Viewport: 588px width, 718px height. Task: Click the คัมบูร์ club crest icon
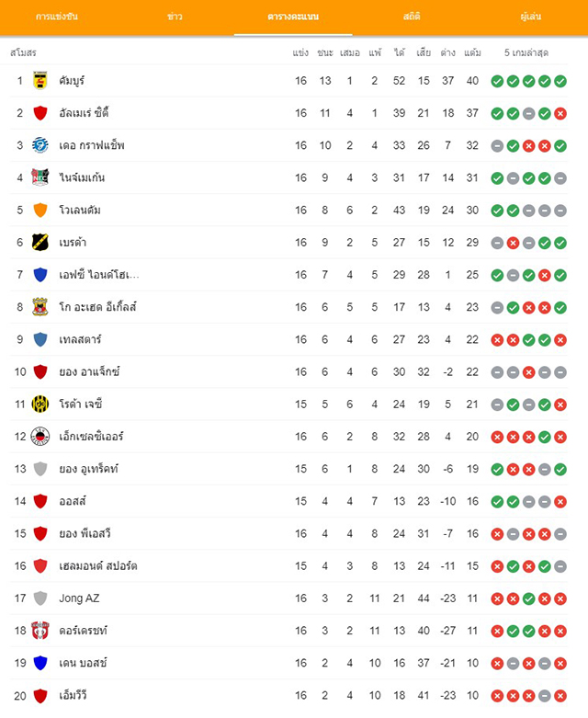[40, 81]
